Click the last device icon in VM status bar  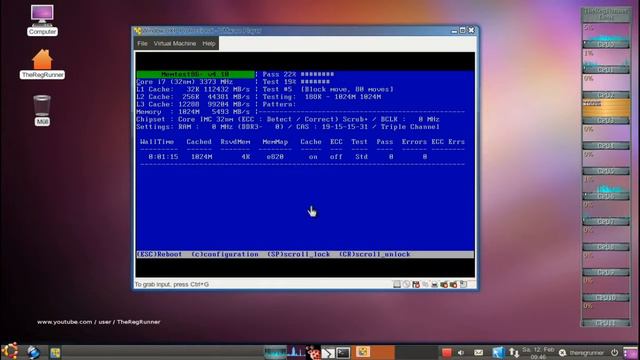463,284
